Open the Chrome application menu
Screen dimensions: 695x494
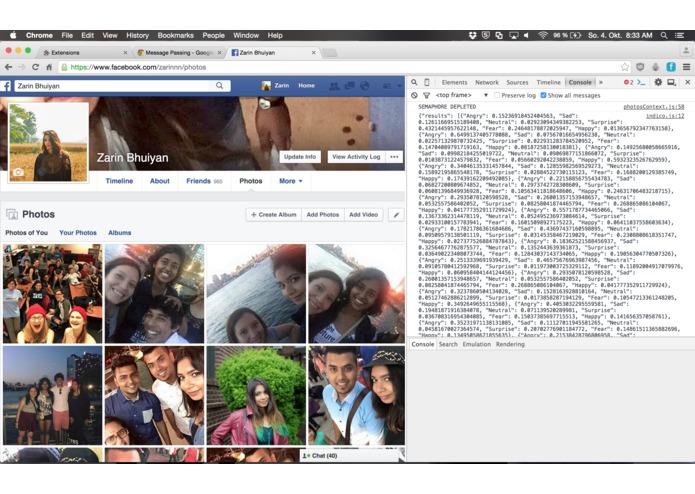[x=39, y=35]
